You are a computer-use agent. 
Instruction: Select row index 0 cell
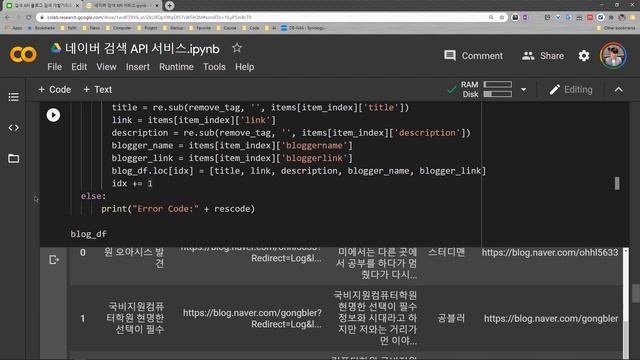tap(83, 253)
